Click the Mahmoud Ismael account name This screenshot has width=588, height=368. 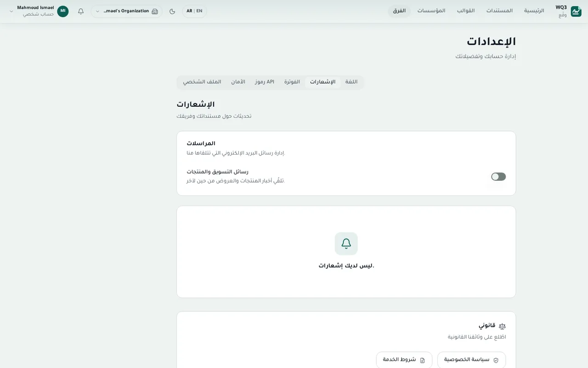point(35,8)
